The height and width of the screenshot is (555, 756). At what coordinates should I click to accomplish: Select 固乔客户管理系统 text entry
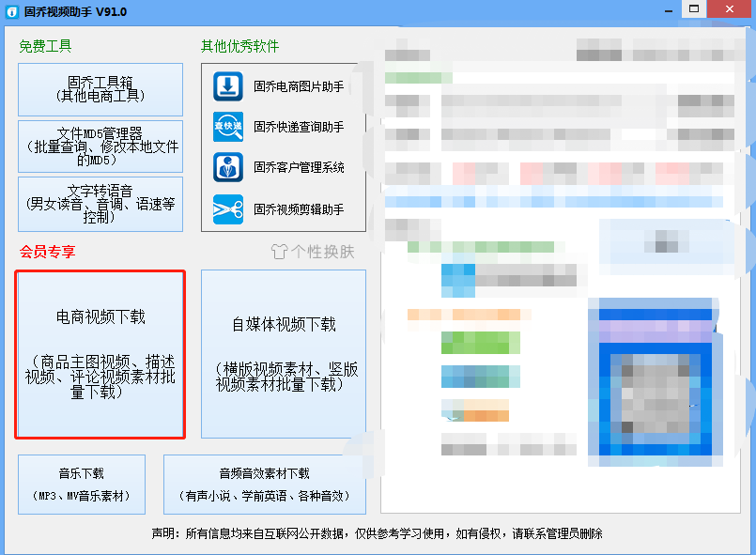[299, 167]
